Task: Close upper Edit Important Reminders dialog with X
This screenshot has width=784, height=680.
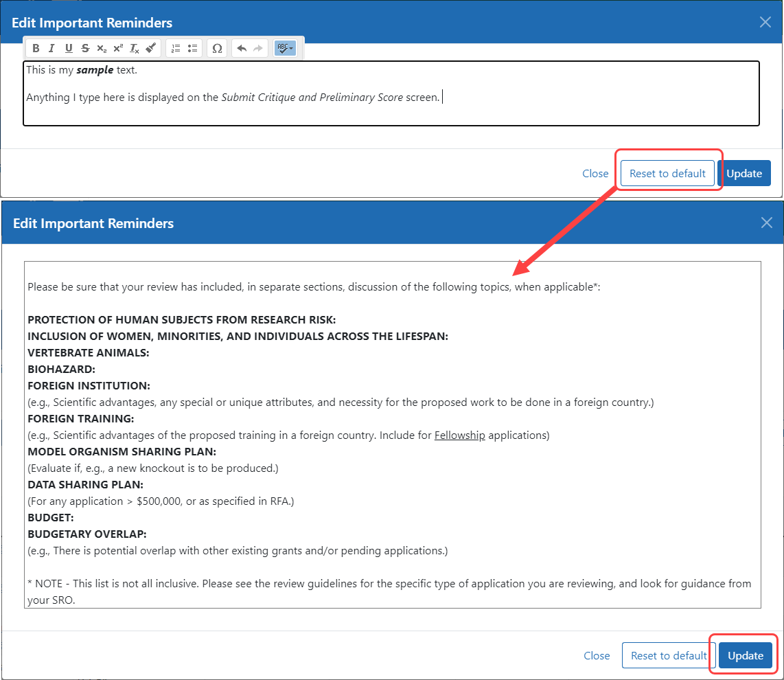Action: [765, 22]
